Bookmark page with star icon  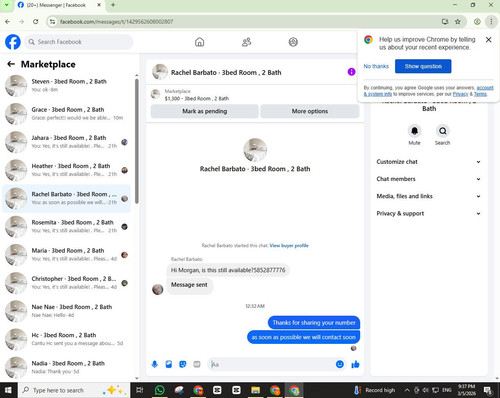pos(458,22)
